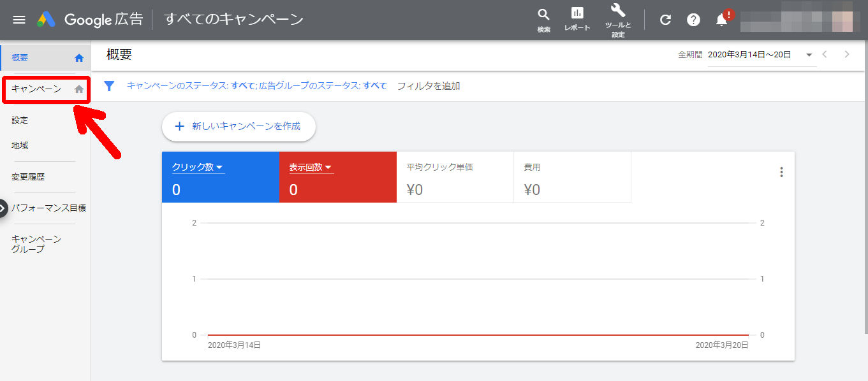Select キャンペーン in the sidebar
The width and height of the screenshot is (868, 381).
36,89
